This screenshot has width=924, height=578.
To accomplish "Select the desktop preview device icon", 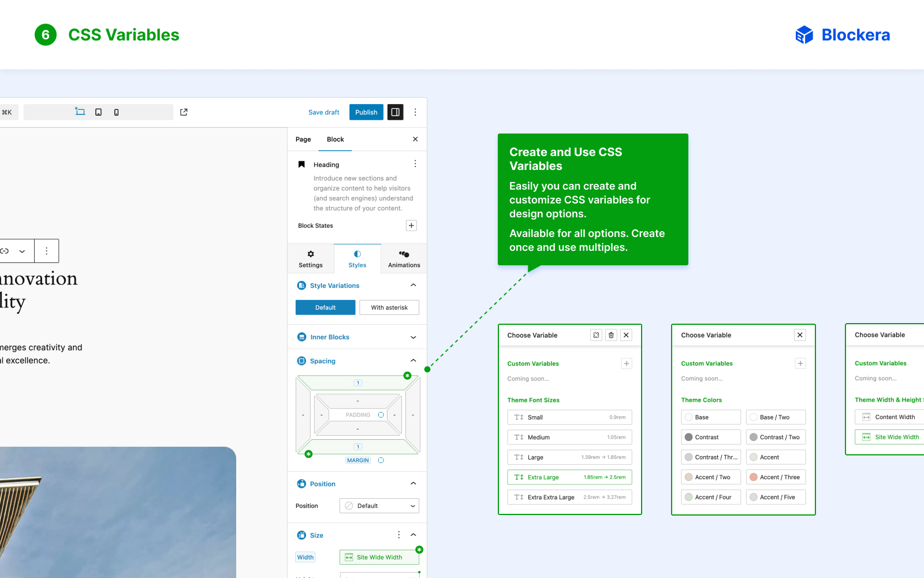I will click(x=80, y=112).
